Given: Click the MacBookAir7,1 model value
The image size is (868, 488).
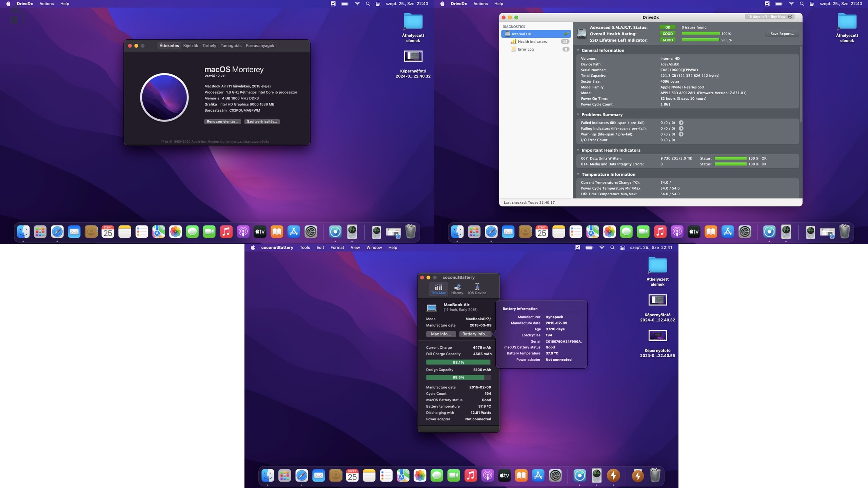Looking at the screenshot, I should coord(478,319).
